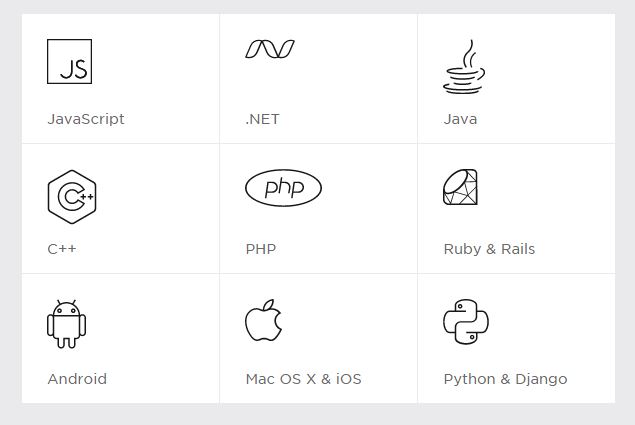Open the PHP text label
Viewport: 635px width, 425px height.
point(261,249)
